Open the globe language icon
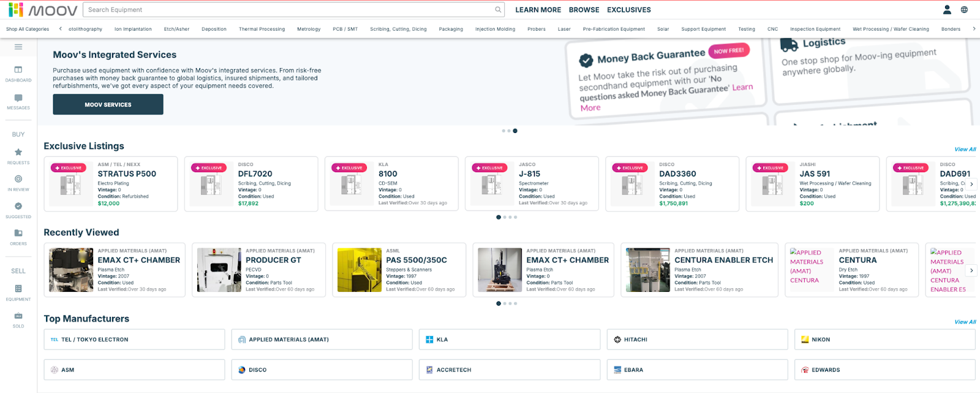The width and height of the screenshot is (980, 393). click(964, 10)
